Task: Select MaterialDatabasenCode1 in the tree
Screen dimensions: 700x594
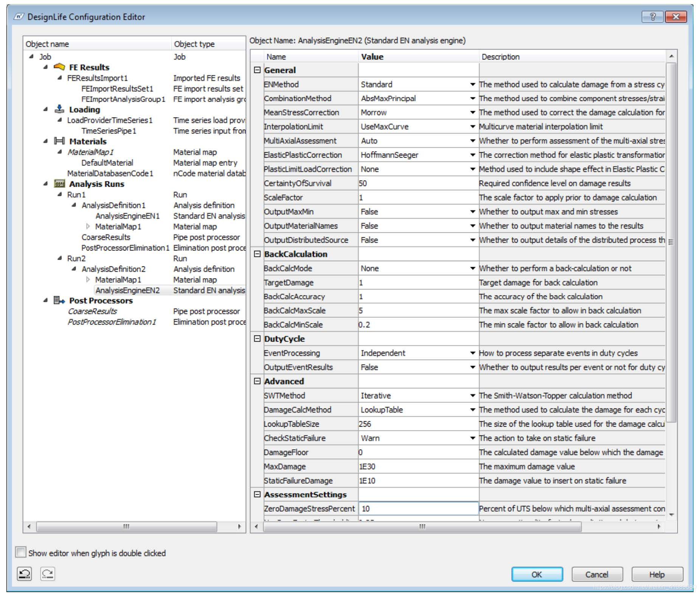Action: click(x=110, y=173)
